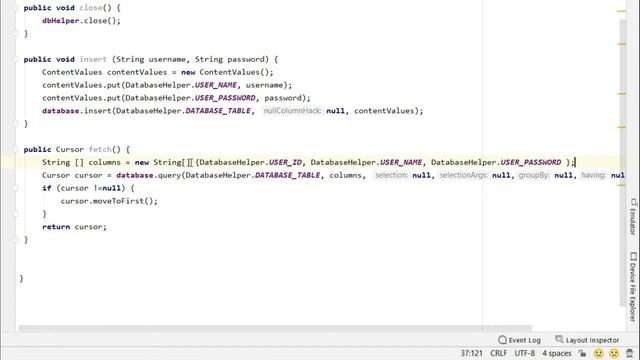Change the UTF-8 file encoding
This screenshot has height=360, width=640.
(x=524, y=353)
